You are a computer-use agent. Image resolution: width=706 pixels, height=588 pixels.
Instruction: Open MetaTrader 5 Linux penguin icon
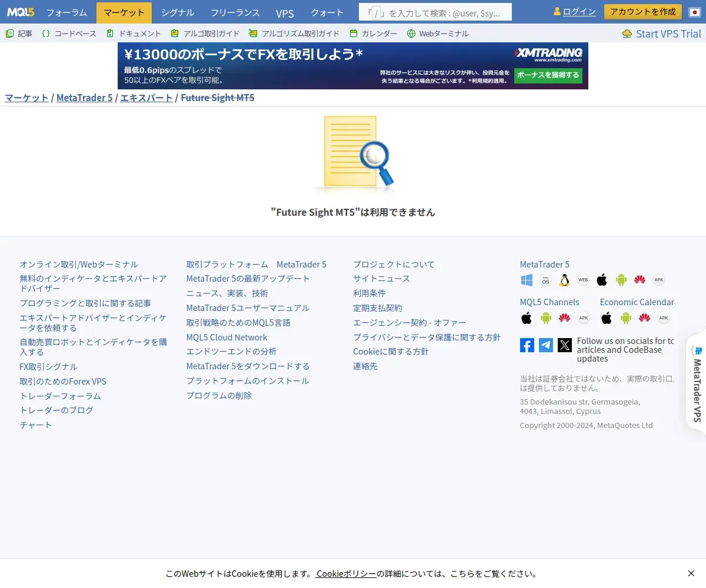564,280
